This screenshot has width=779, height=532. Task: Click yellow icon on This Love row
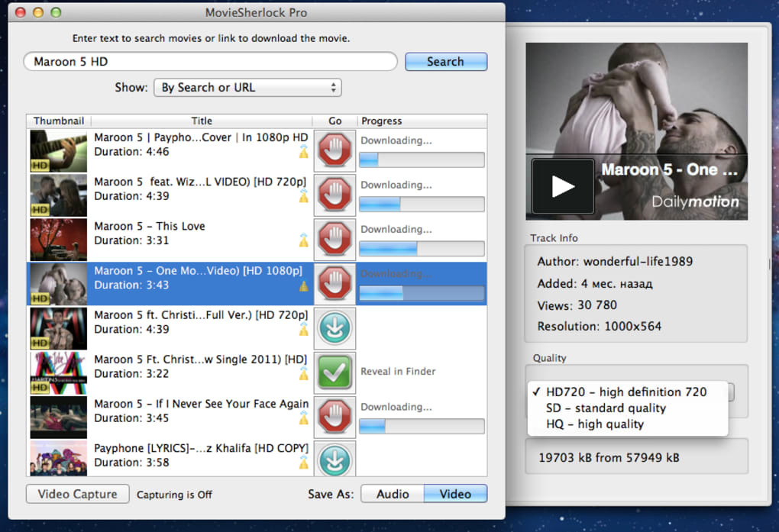(303, 240)
